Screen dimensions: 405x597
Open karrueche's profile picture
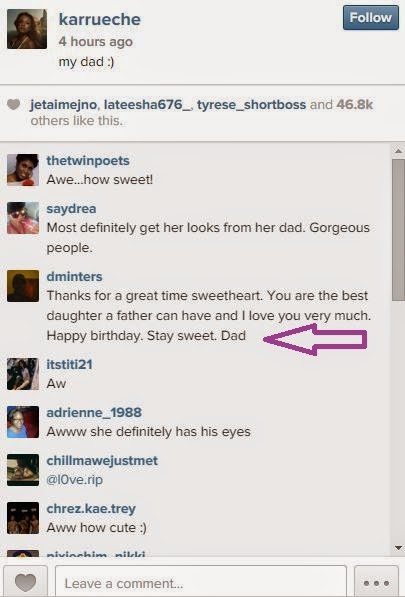(x=27, y=29)
